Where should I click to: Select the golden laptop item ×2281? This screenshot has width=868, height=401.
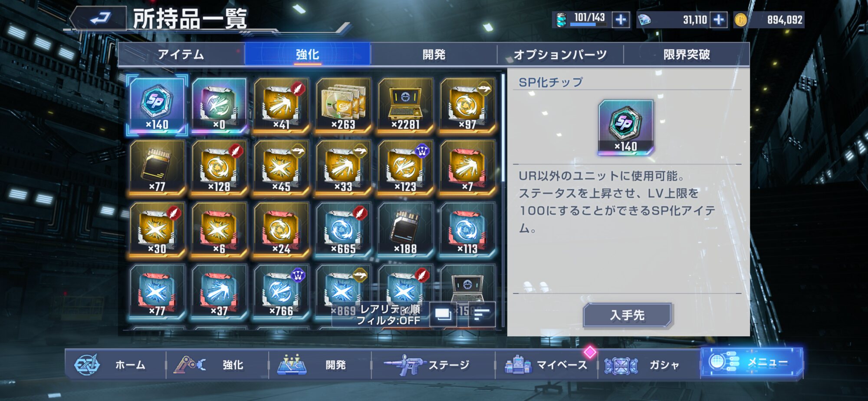[x=405, y=105]
